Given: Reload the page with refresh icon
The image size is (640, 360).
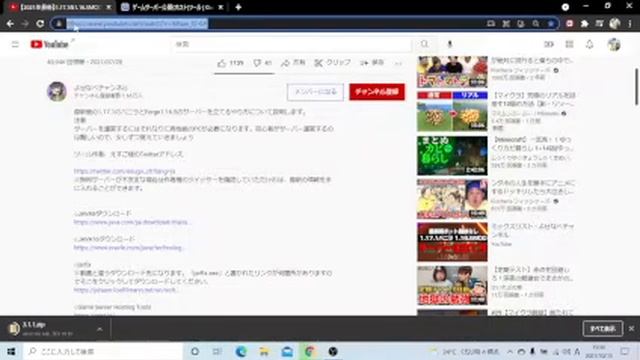Looking at the screenshot, I should click(40, 24).
